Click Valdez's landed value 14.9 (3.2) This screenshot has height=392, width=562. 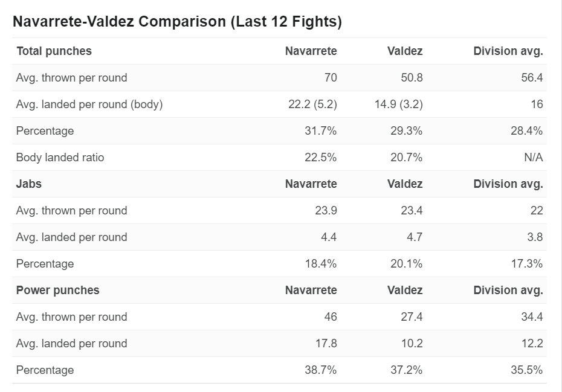pyautogui.click(x=399, y=104)
